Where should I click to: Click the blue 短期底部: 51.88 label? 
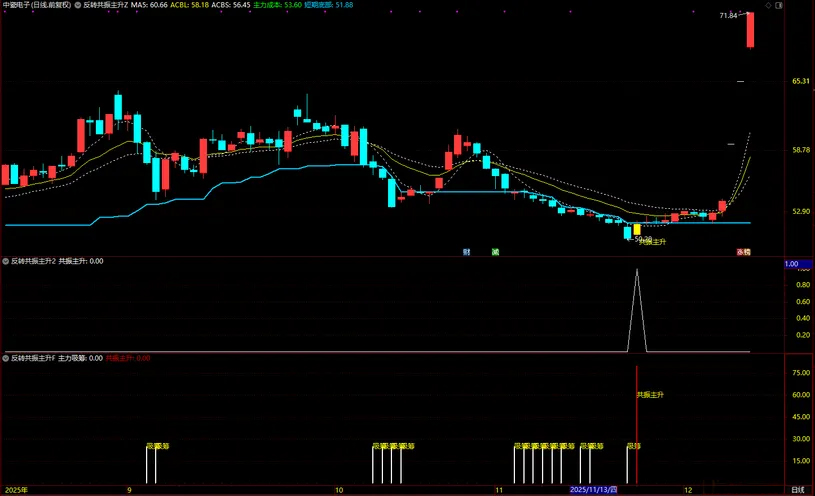328,5
